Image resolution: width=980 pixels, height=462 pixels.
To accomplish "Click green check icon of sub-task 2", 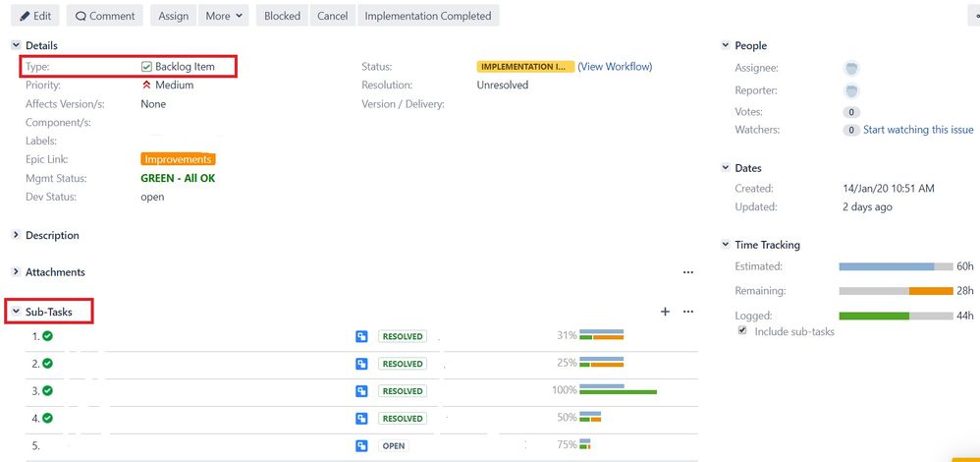I will point(47,363).
